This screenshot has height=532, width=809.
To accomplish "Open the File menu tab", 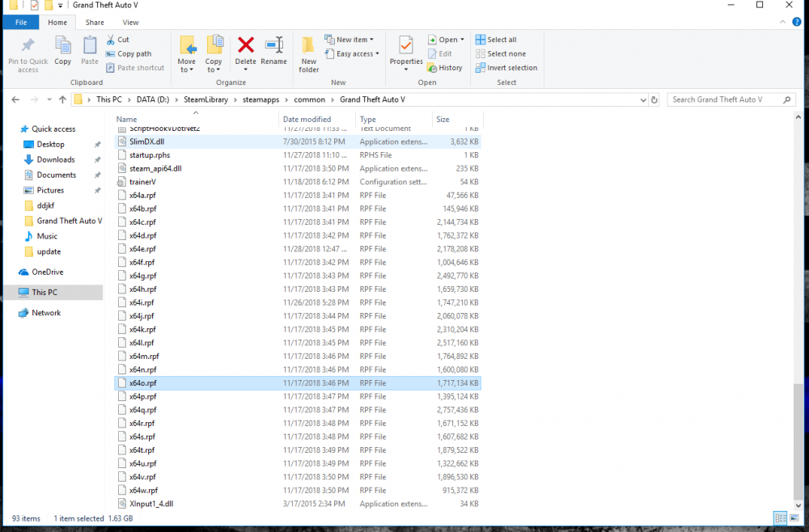I will pyautogui.click(x=21, y=23).
